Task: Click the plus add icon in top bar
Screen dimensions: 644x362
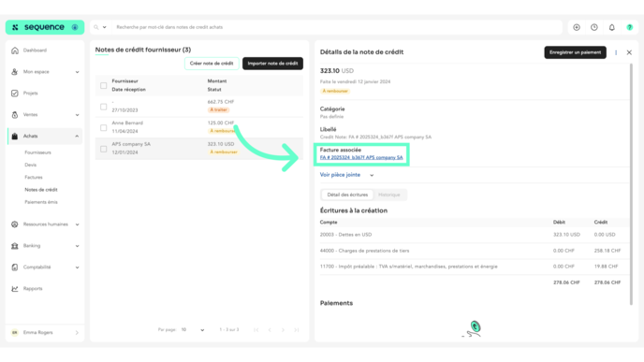Action: 577,27
